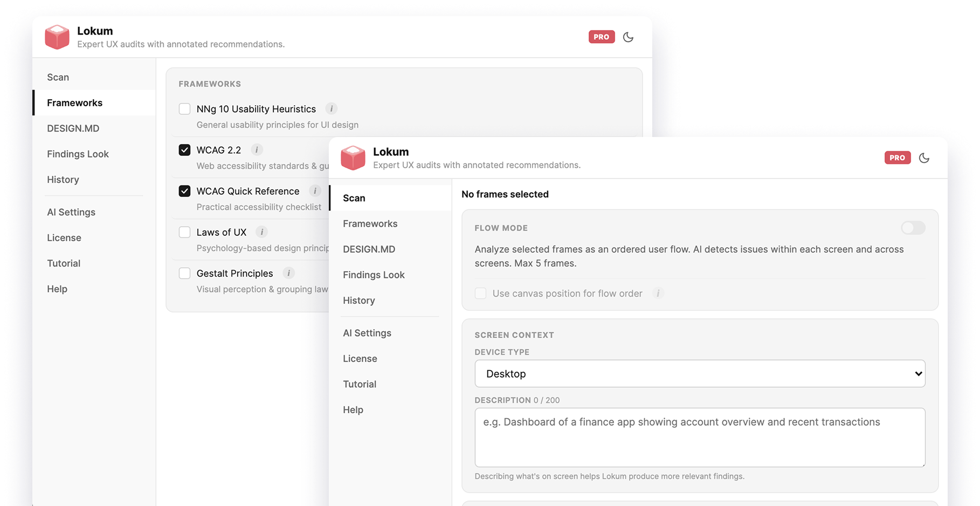This screenshot has height=506, width=980.
Task: Show info for NNg 10 Usability Heuristics
Action: coord(332,109)
